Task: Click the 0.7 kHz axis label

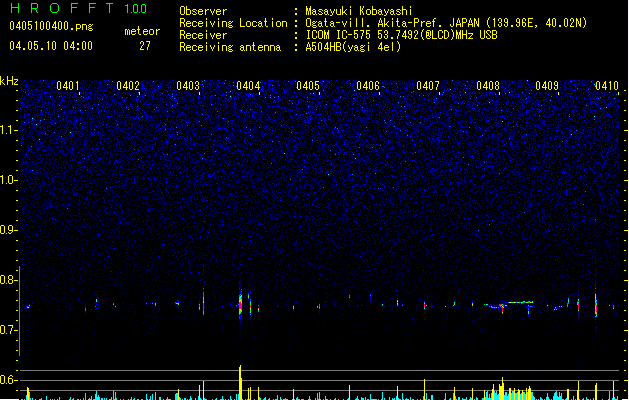Action: click(x=9, y=330)
